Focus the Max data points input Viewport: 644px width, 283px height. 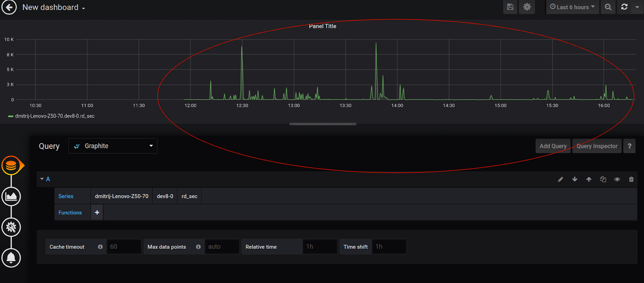pyautogui.click(x=222, y=247)
